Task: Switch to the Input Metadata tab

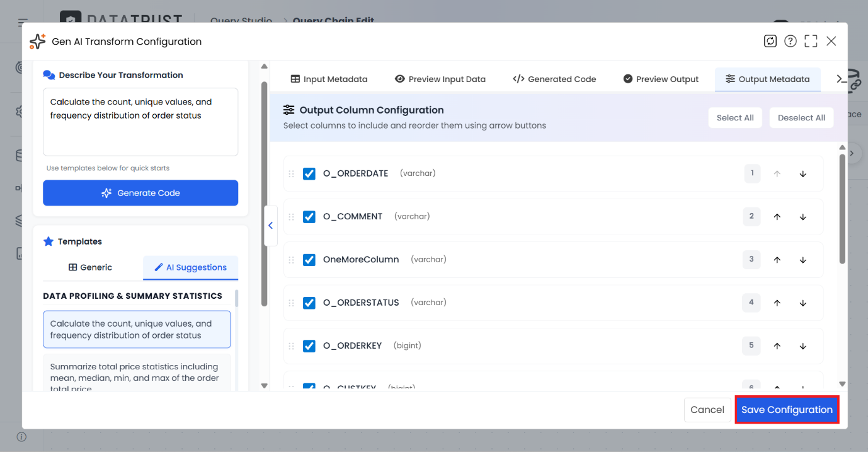Action: pos(329,79)
